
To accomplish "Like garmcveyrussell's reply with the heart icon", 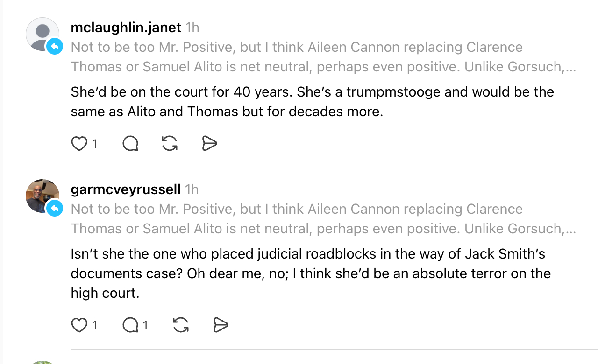I will [x=79, y=324].
